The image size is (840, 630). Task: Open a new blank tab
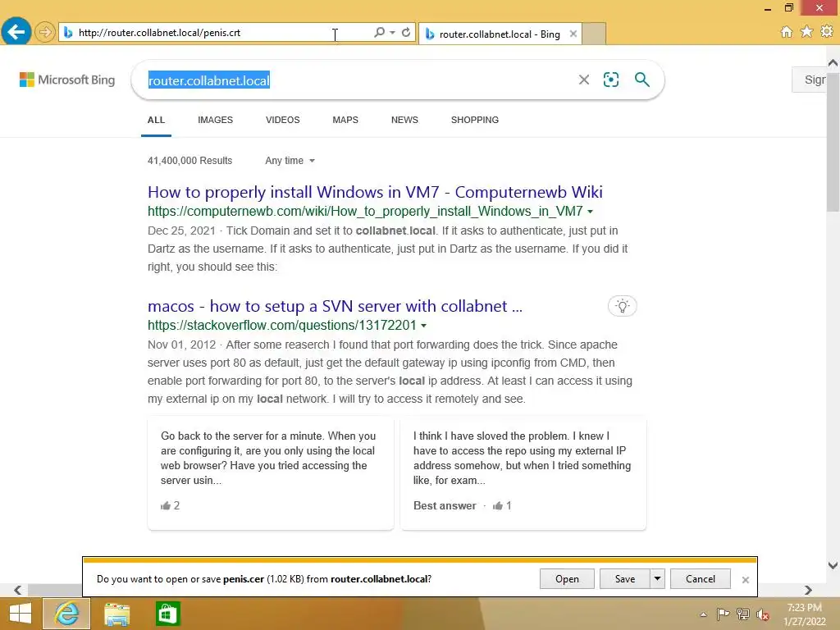coord(594,34)
